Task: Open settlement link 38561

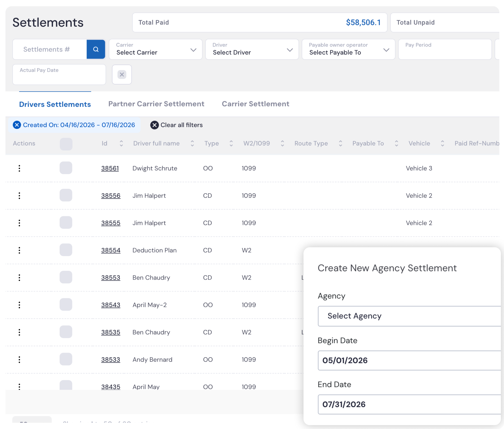Action: point(110,168)
